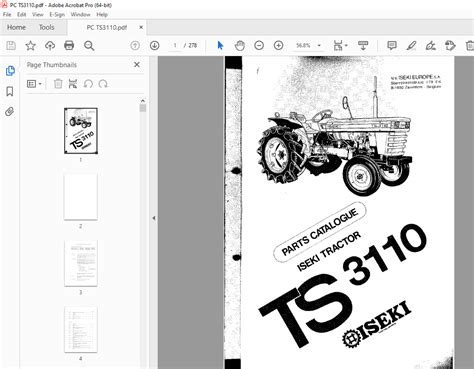Select blank page 2 thumbnail
This screenshot has width=474, height=369.
[x=81, y=197]
